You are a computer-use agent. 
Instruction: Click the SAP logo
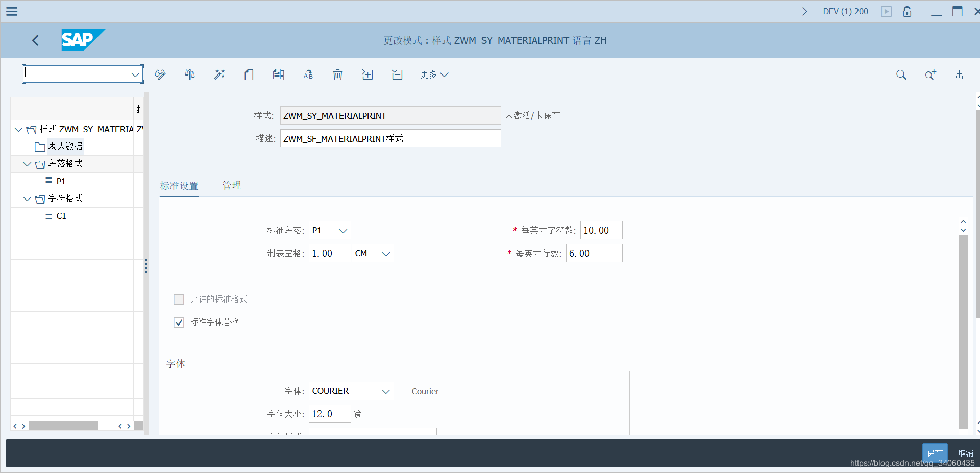[x=83, y=40]
